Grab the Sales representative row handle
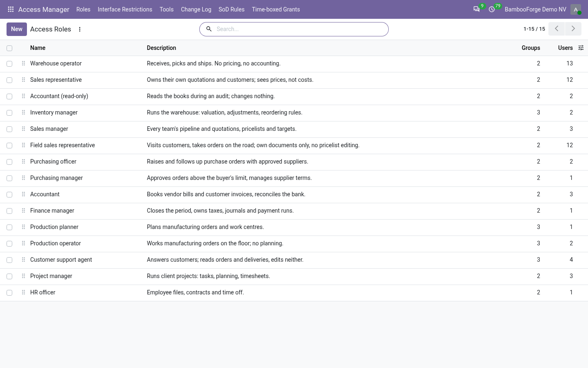588x368 pixels. tap(23, 80)
